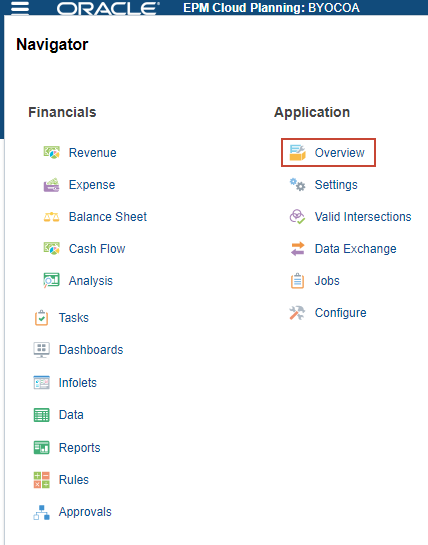The image size is (428, 545).
Task: Click the Oracle logo in header
Action: tap(108, 8)
